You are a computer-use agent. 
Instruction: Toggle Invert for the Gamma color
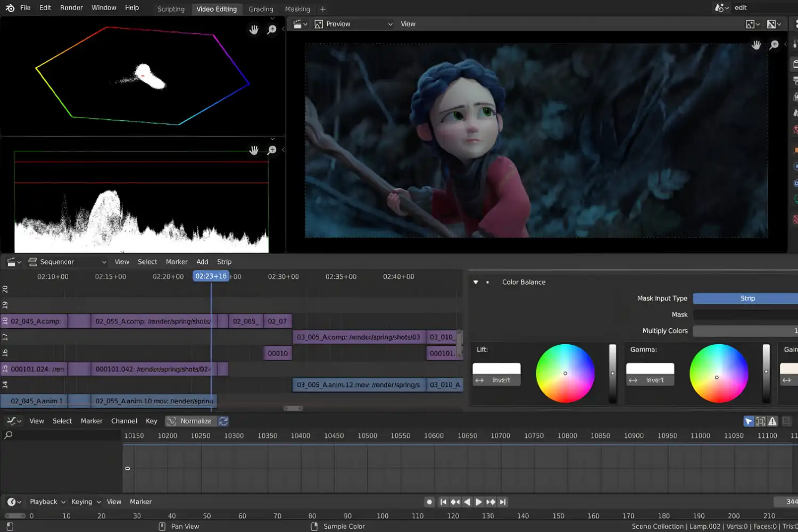click(650, 380)
